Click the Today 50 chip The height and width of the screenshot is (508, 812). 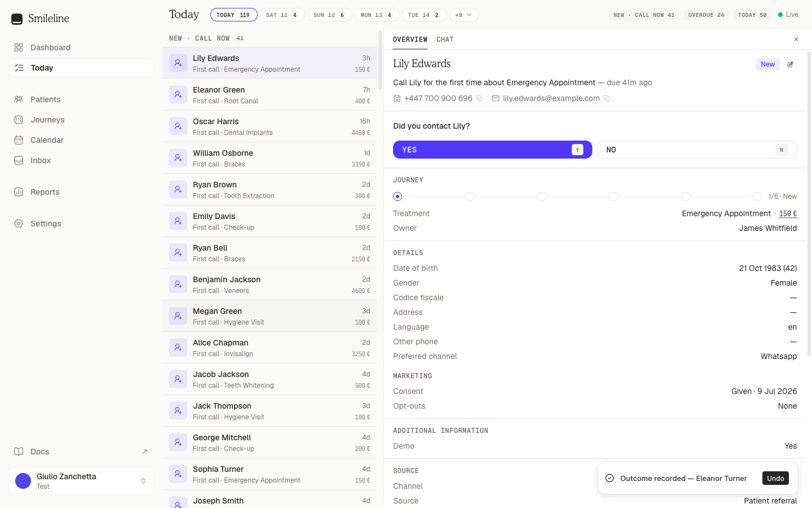pos(752,15)
